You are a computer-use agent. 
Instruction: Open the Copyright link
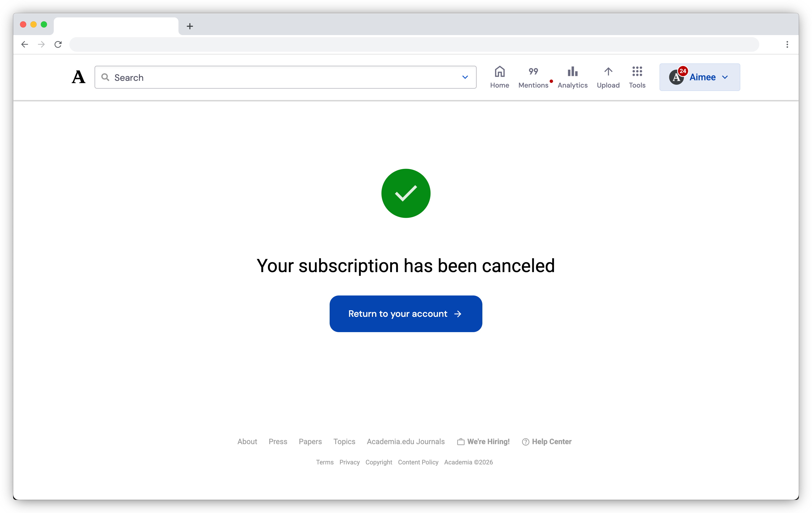point(379,462)
